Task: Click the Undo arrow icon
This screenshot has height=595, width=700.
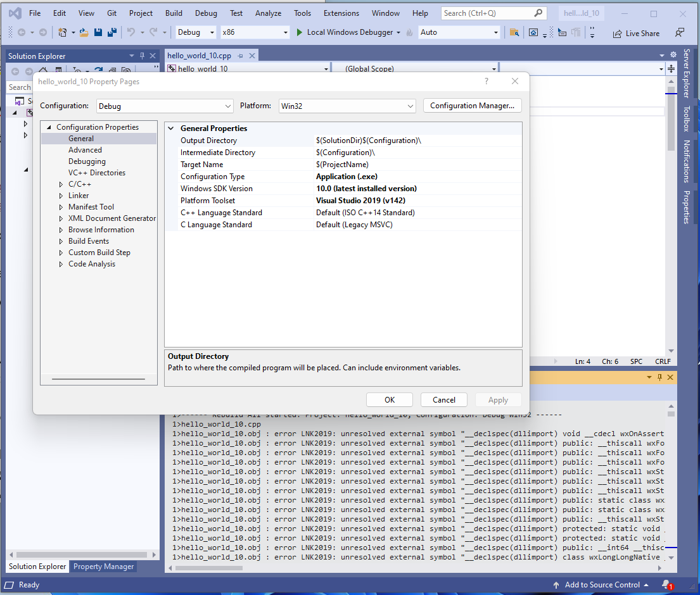Action: point(130,32)
